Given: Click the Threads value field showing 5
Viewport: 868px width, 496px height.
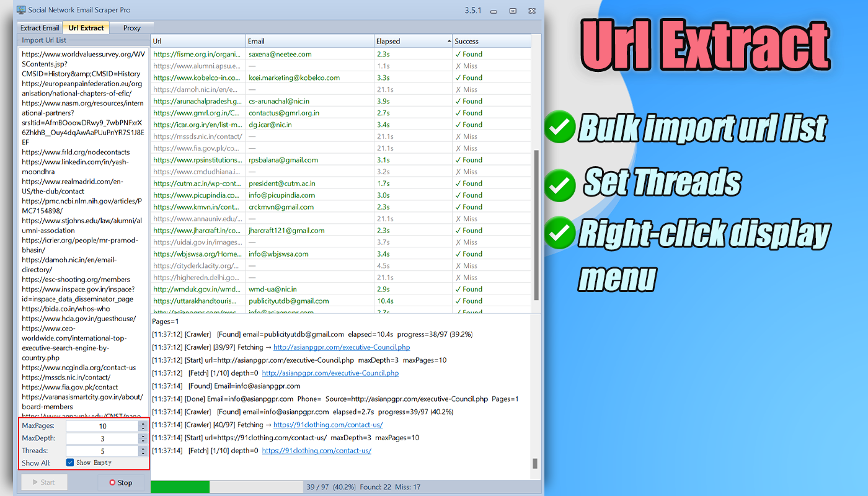Looking at the screenshot, I should click(102, 451).
